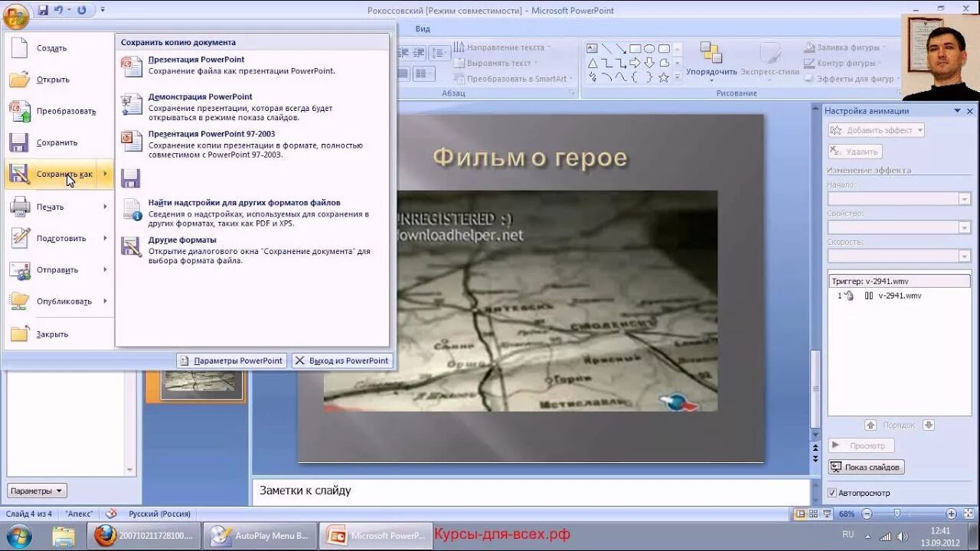980x551 pixels.
Task: Choose Презентация PowerPoint 97-2003 format icon
Action: point(132,142)
